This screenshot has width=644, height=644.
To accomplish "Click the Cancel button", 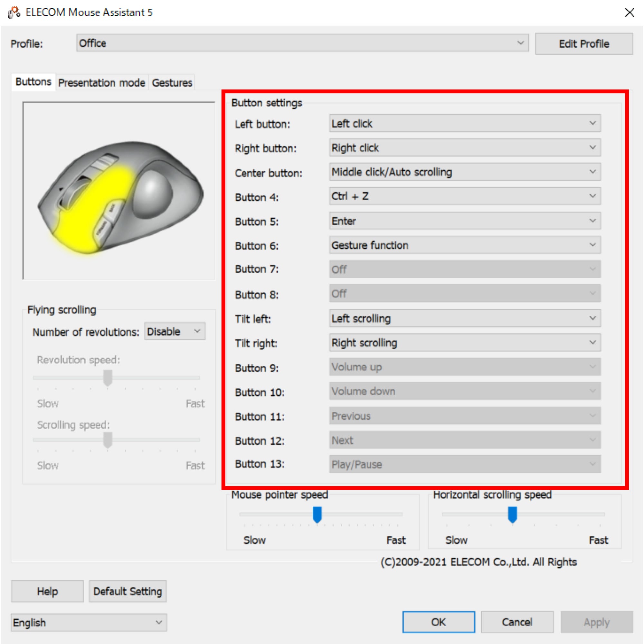I will (x=517, y=622).
